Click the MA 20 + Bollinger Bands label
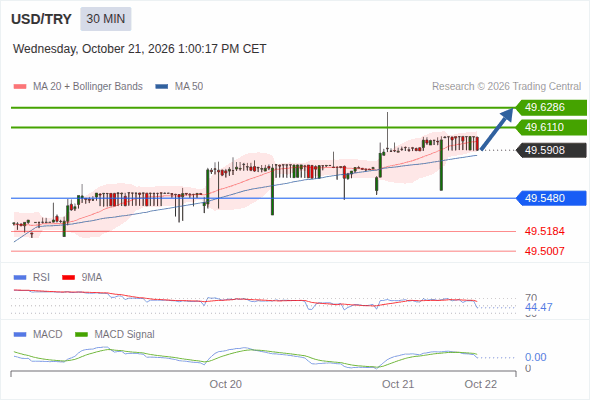Image resolution: width=590 pixels, height=400 pixels. [88, 87]
